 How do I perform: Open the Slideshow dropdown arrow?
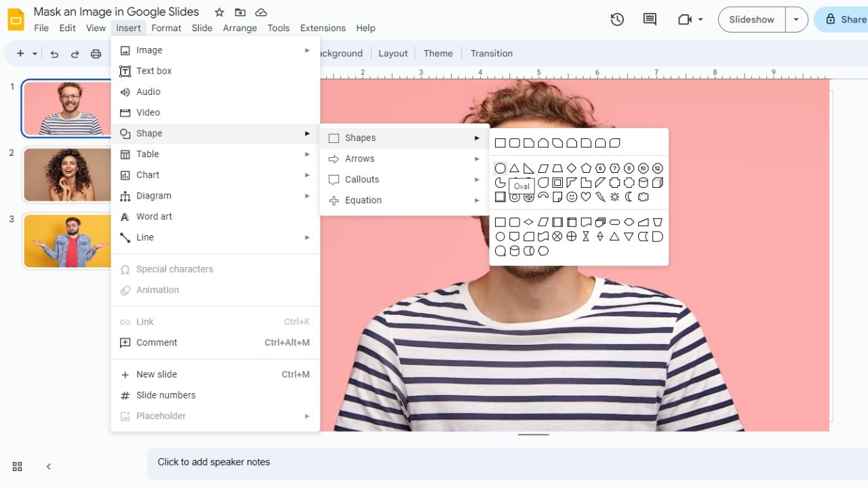(x=796, y=20)
